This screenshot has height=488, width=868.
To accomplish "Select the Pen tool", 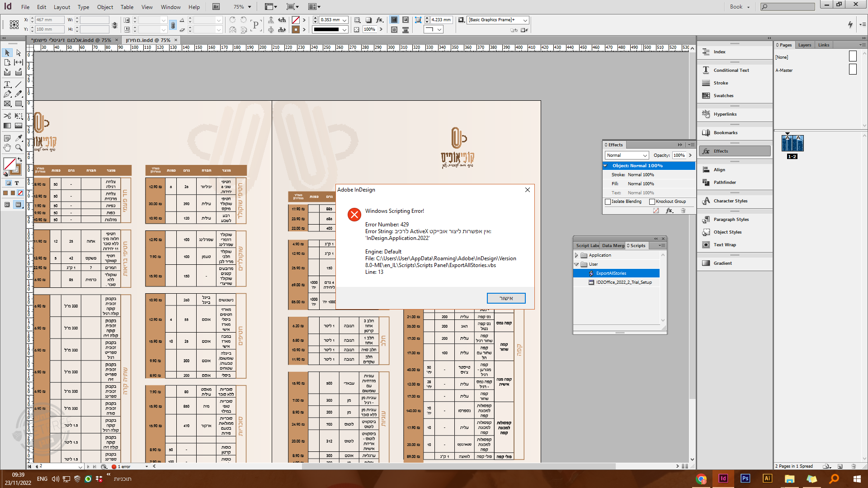I will (x=7, y=94).
